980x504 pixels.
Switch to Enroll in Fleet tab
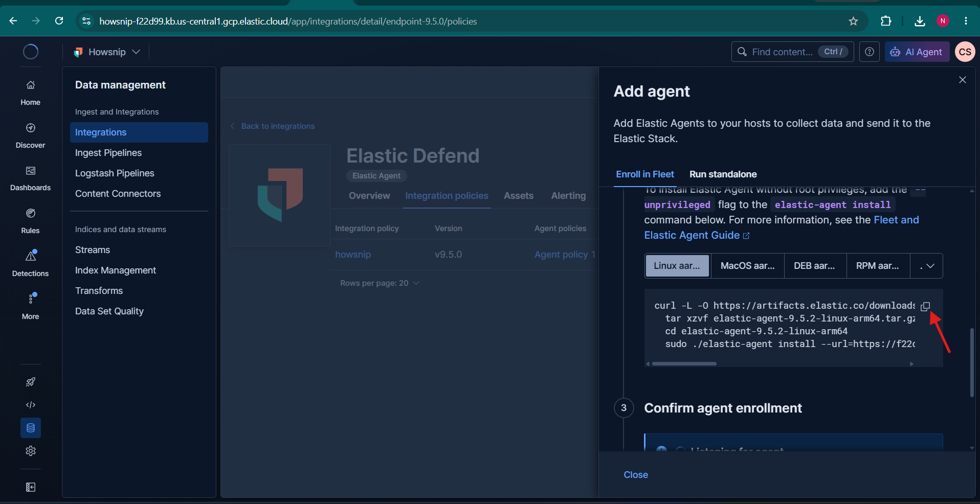tap(645, 174)
